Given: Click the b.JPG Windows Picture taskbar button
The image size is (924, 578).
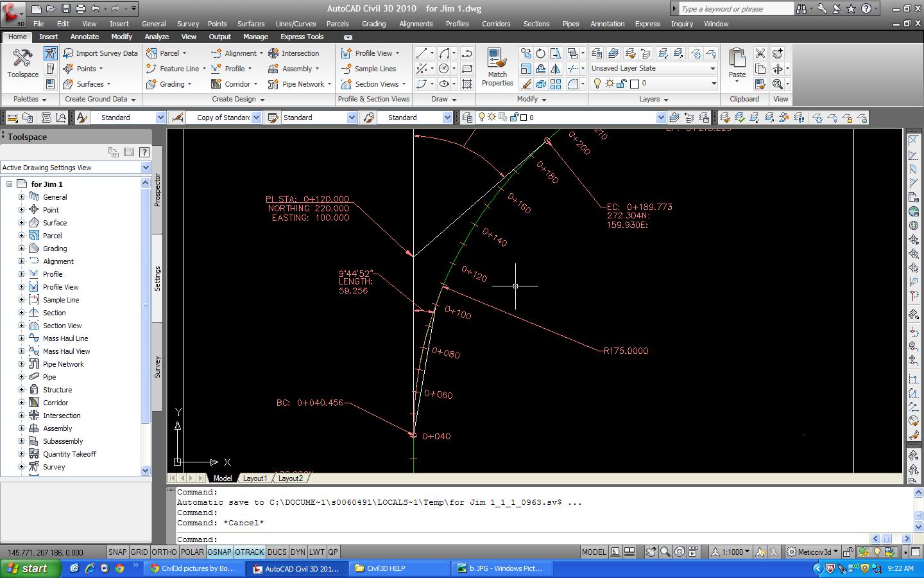Looking at the screenshot, I should (501, 568).
